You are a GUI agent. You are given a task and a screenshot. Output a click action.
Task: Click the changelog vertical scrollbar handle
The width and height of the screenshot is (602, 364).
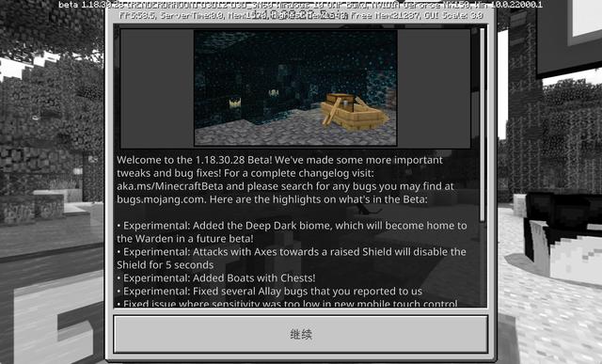[483, 125]
